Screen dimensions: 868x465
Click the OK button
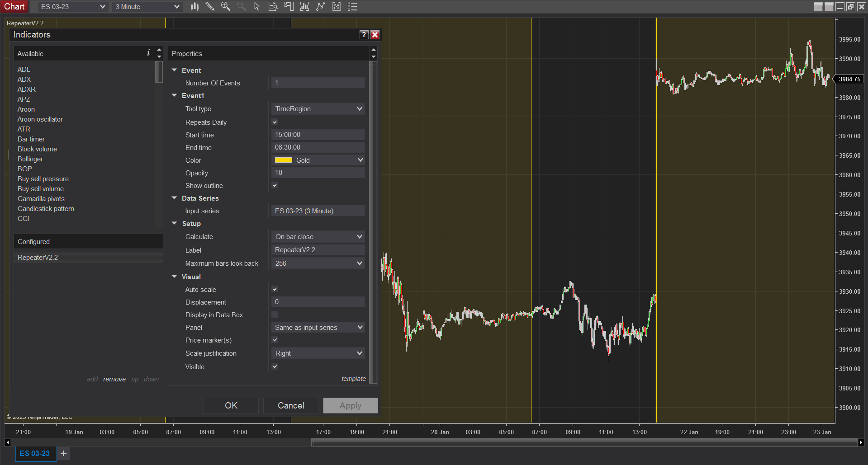coord(231,405)
